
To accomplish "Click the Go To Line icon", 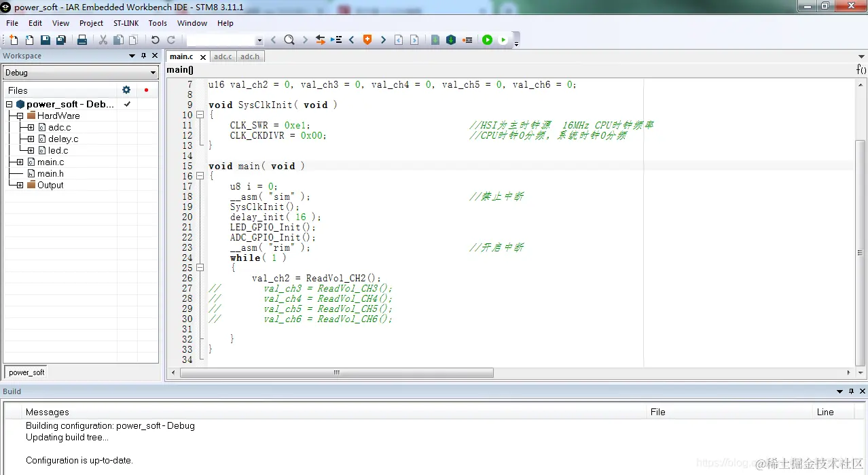I will click(x=336, y=40).
